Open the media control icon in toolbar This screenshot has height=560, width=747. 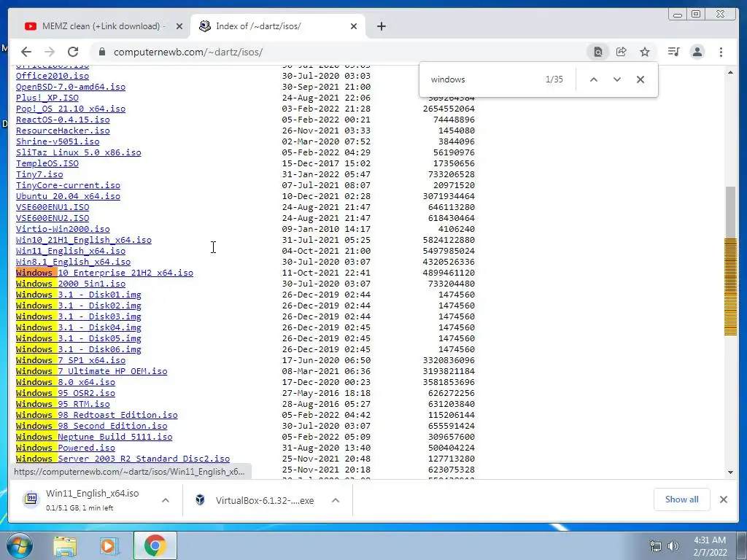pyautogui.click(x=673, y=52)
